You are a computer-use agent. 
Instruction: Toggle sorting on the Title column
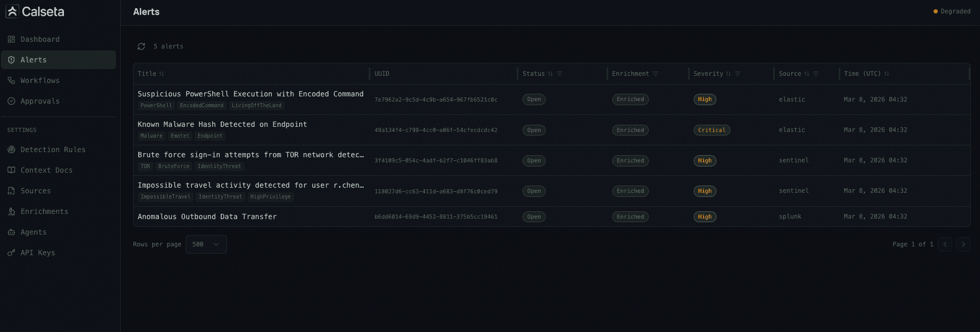click(161, 74)
